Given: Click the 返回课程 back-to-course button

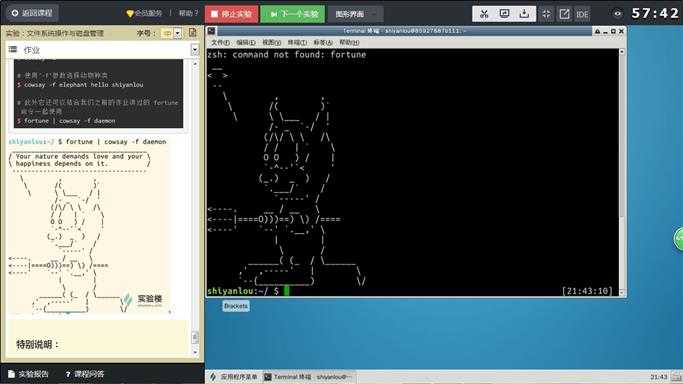Looking at the screenshot, I should pos(32,13).
